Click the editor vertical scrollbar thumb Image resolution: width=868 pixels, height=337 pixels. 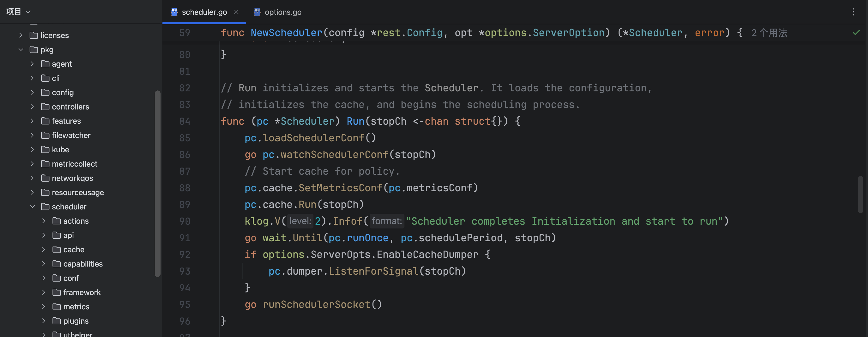point(860,195)
